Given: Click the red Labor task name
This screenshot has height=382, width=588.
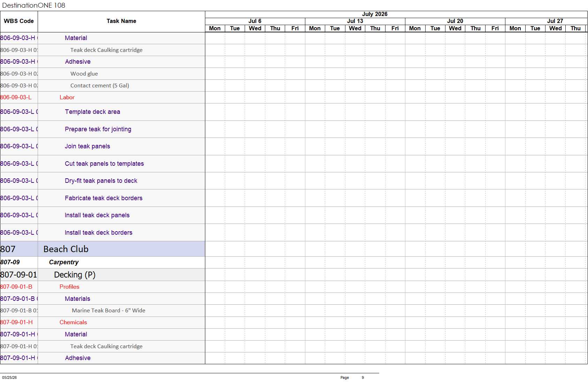Looking at the screenshot, I should [x=67, y=98].
